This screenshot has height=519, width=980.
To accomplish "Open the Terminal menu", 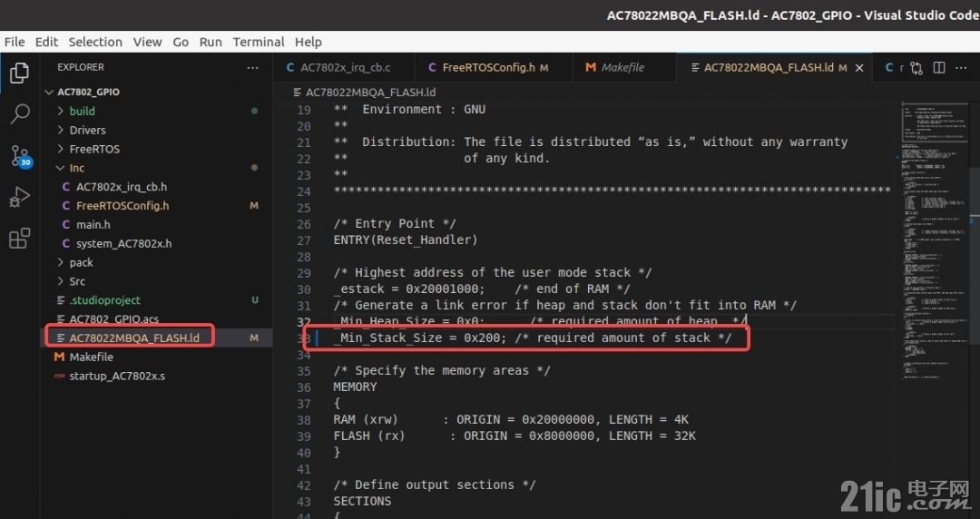I will point(259,42).
